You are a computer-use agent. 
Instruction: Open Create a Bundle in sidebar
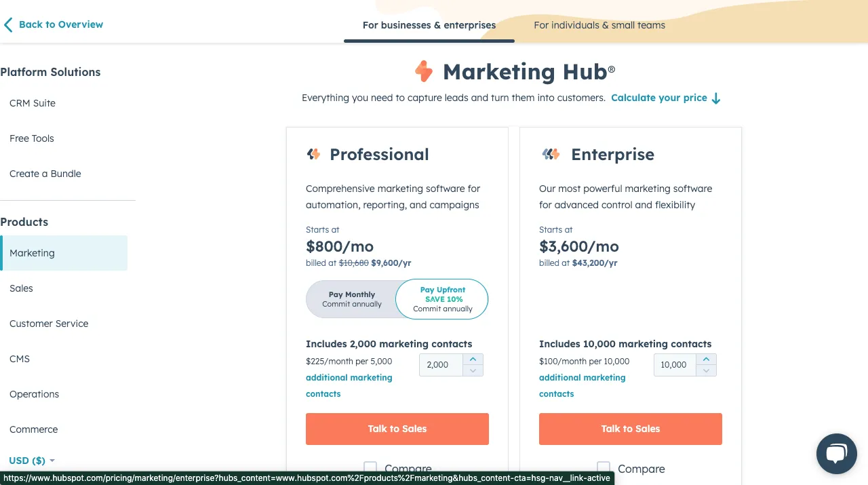(45, 174)
